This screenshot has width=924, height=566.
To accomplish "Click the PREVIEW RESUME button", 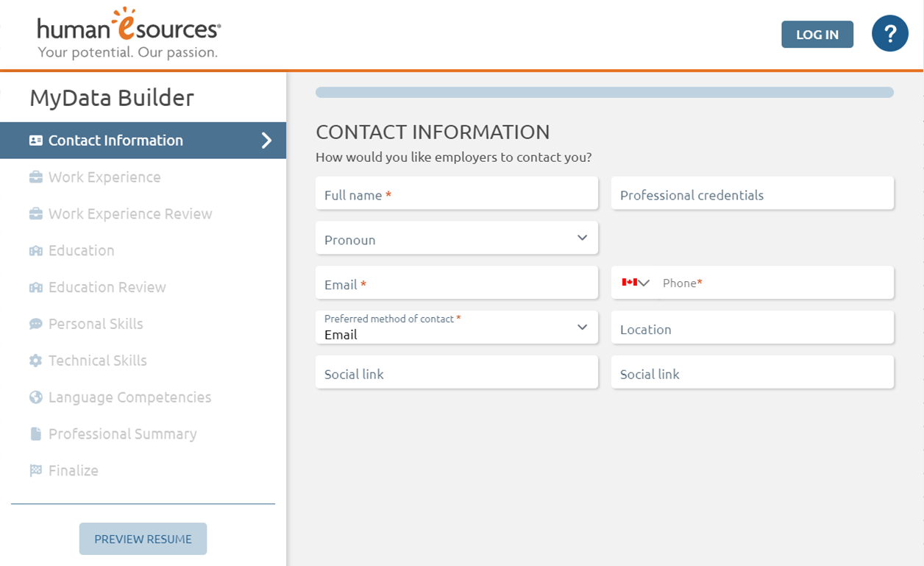I will (x=143, y=539).
